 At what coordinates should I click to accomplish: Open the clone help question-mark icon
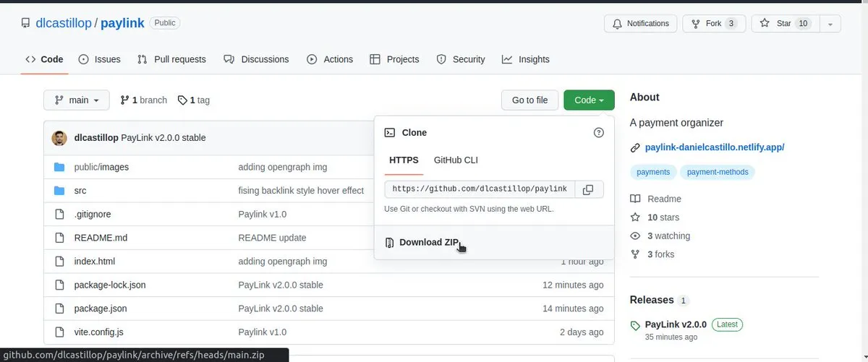[x=598, y=132]
